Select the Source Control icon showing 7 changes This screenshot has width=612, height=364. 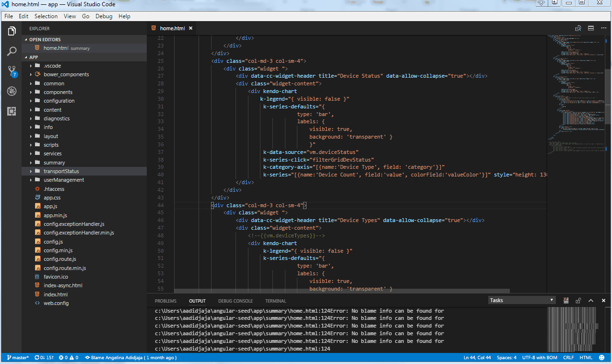click(12, 70)
